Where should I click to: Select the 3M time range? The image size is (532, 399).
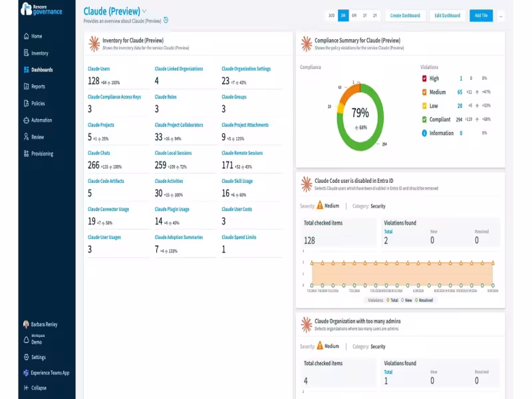tap(343, 15)
